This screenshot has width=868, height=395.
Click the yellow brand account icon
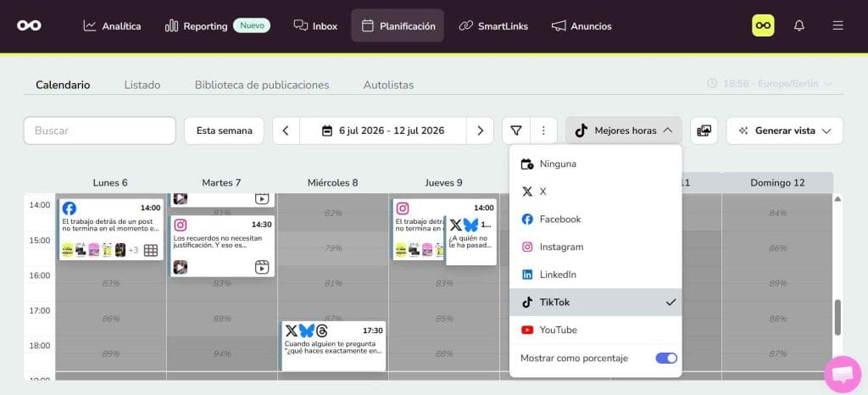[x=763, y=25]
